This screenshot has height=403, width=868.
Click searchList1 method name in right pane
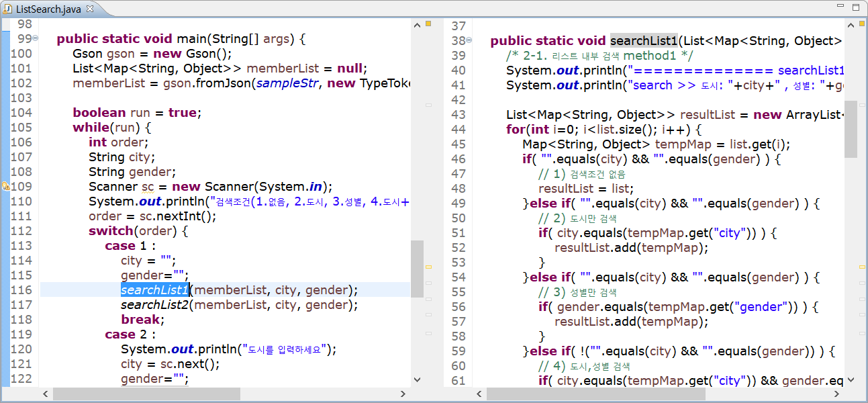point(645,40)
